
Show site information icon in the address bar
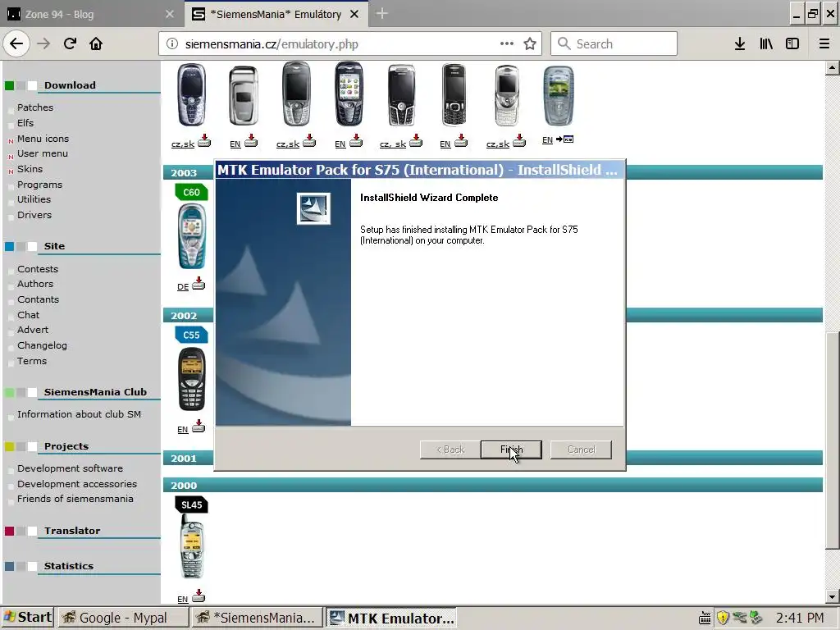(172, 44)
